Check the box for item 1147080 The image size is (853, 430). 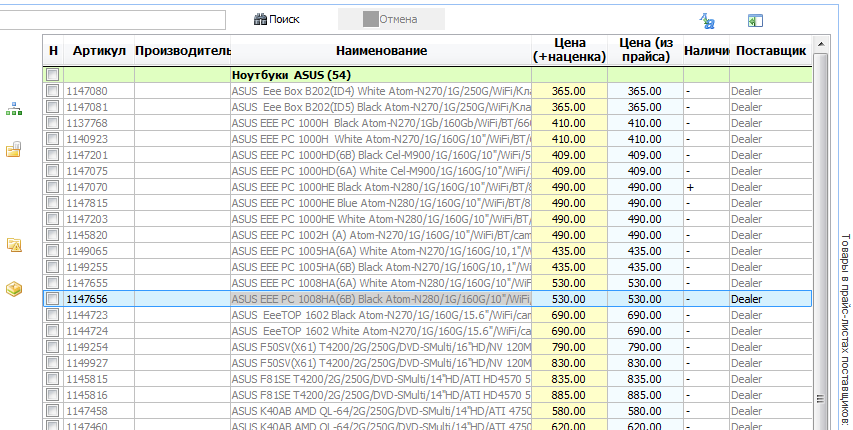pos(53,91)
